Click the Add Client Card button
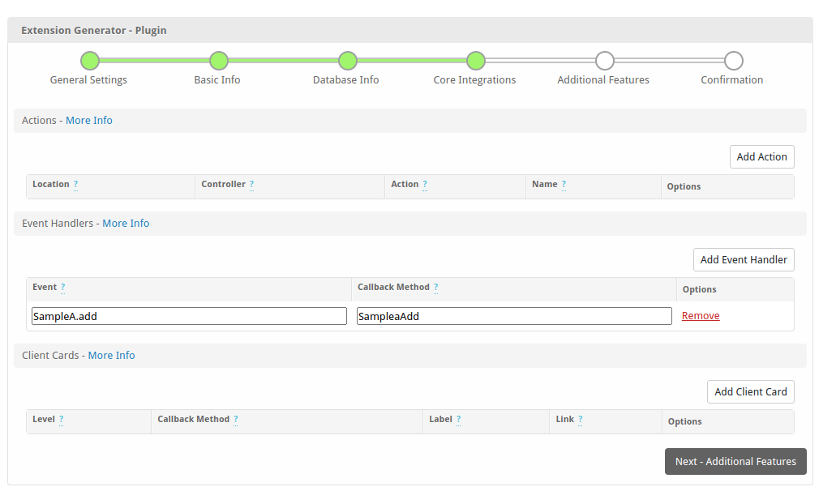Viewport: 836px width, 504px height. click(x=751, y=391)
